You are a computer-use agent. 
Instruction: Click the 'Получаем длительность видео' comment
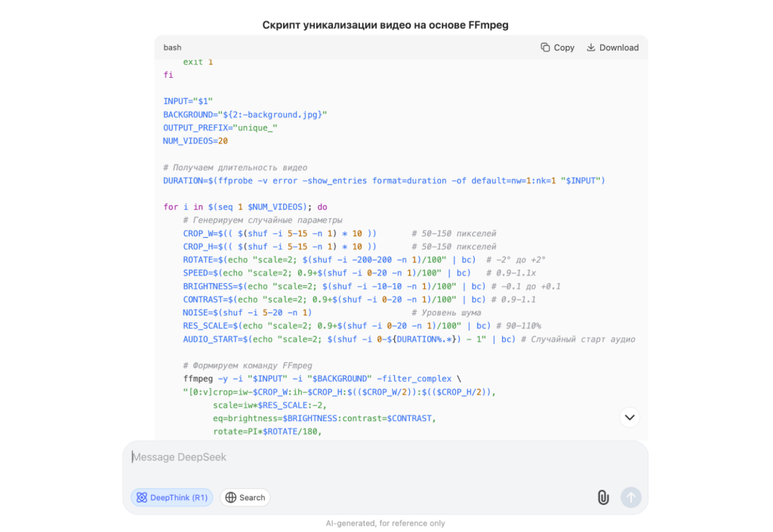pos(236,168)
